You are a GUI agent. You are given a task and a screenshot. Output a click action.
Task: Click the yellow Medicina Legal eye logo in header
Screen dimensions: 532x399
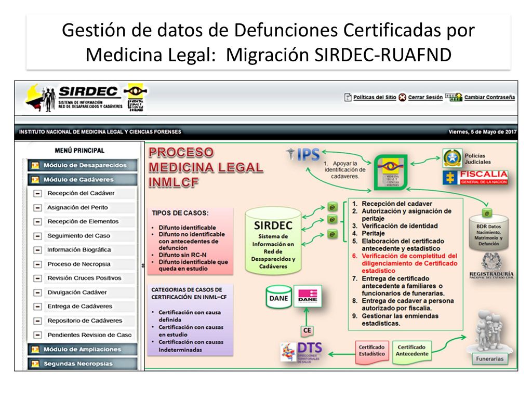pyautogui.click(x=136, y=97)
